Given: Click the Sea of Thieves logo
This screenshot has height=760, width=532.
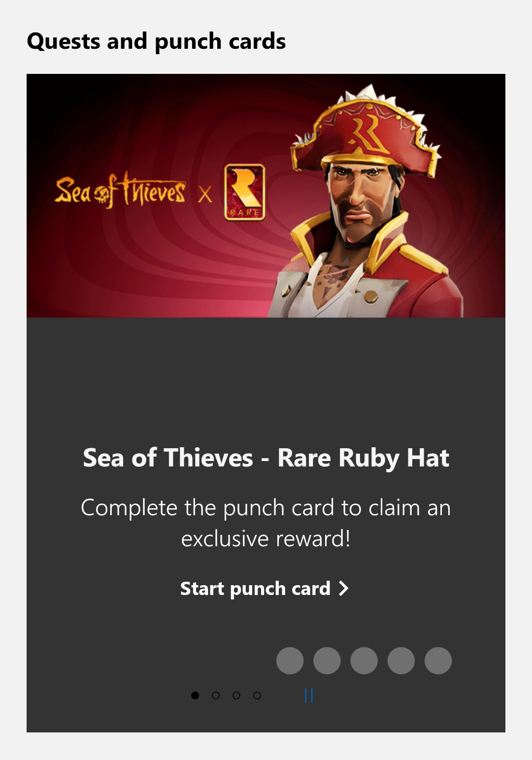Looking at the screenshot, I should tap(120, 191).
